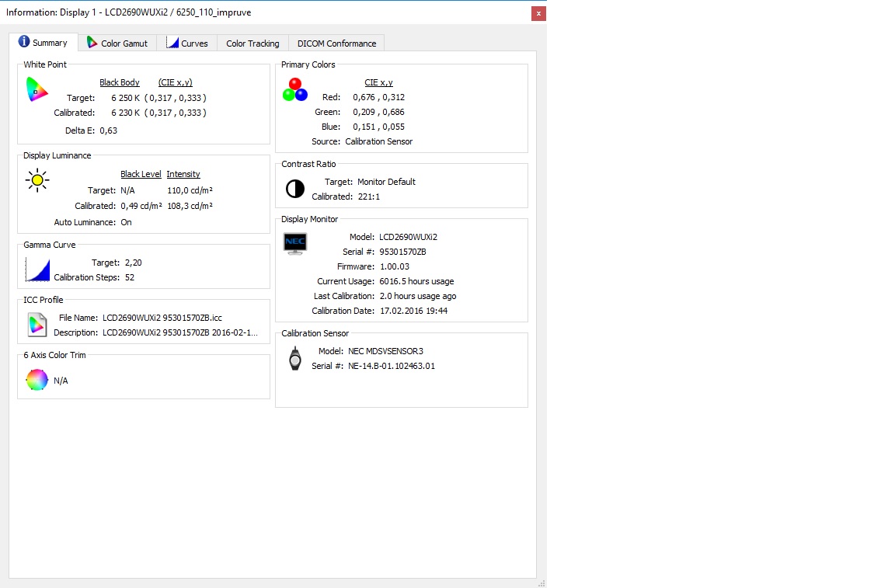
Task: Click the monitor Serial # 95301570ZB
Action: 402,252
